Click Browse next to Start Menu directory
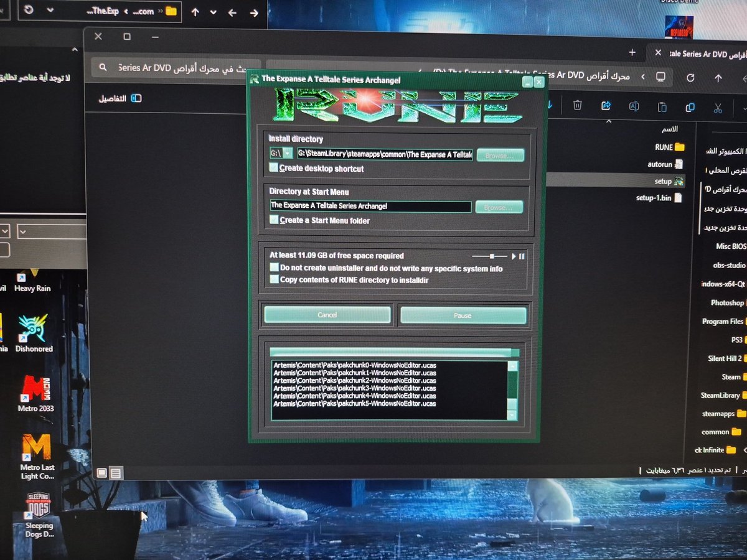 click(499, 207)
